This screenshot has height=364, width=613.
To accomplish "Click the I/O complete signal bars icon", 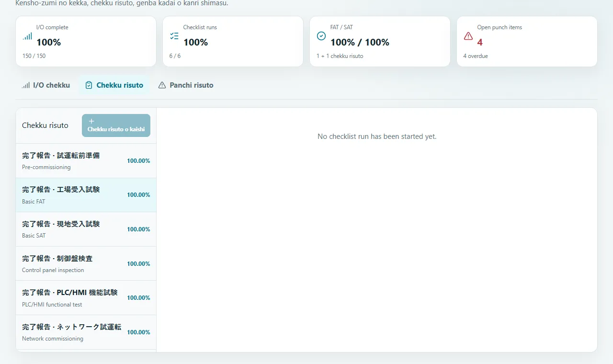I will (27, 36).
